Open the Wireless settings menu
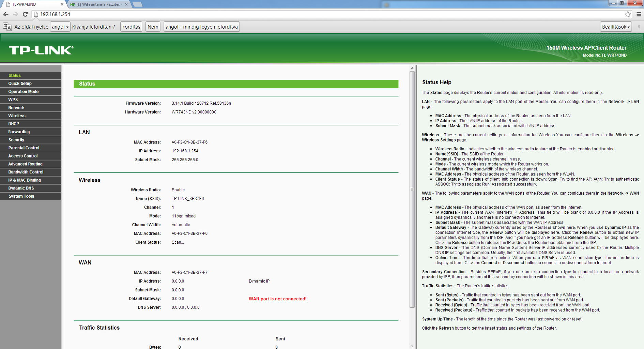The image size is (644, 349). click(31, 116)
